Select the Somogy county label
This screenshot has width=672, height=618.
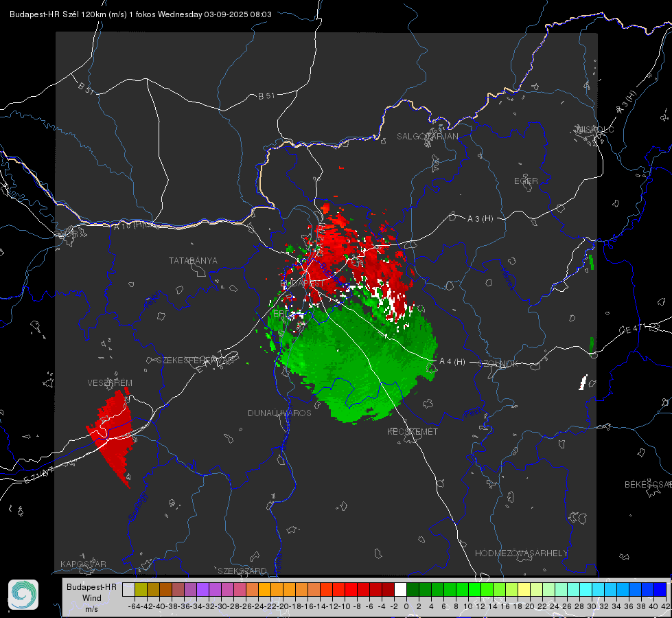point(138,507)
